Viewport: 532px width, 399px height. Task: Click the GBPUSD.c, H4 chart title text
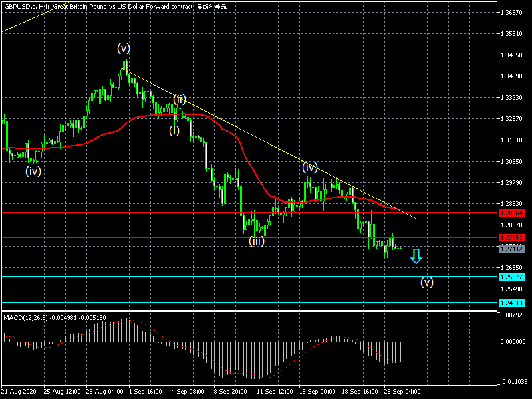pos(115,6)
